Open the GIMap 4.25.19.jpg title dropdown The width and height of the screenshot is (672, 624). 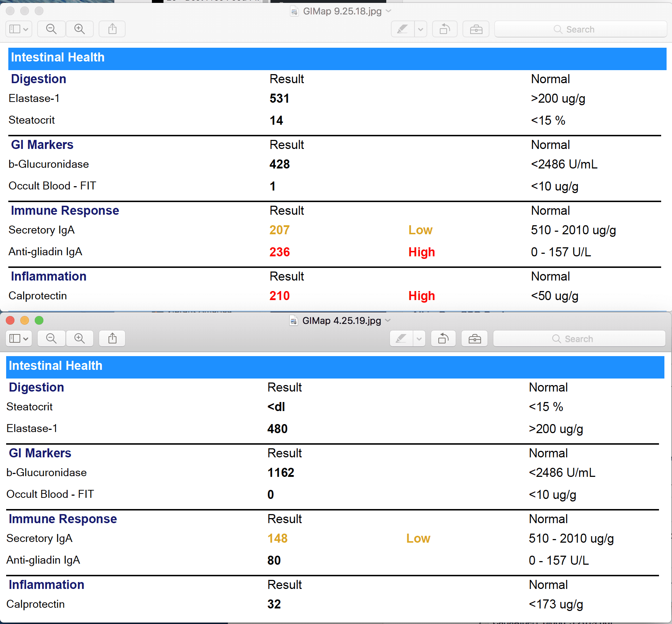coord(388,321)
